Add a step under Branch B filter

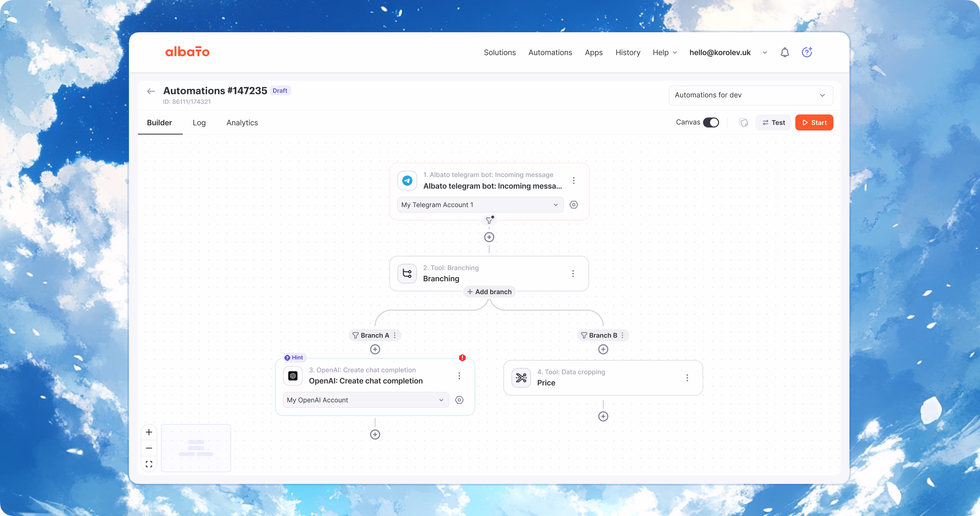tap(603, 349)
